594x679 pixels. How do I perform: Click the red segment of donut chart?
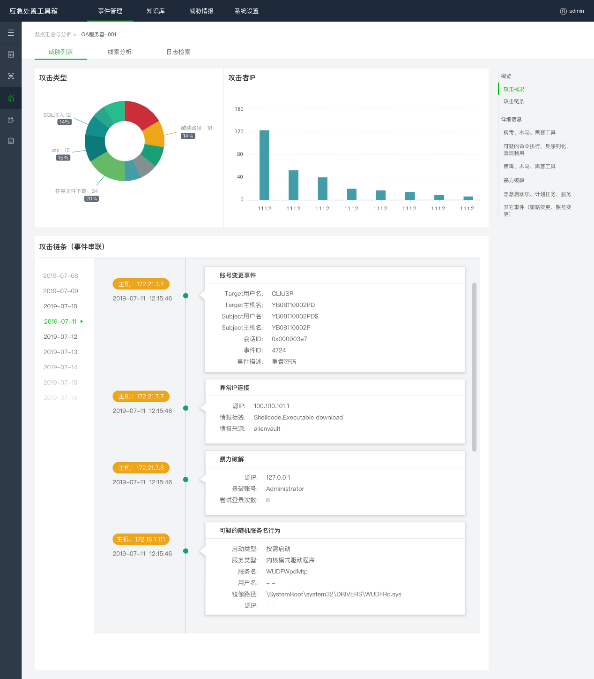click(x=140, y=113)
